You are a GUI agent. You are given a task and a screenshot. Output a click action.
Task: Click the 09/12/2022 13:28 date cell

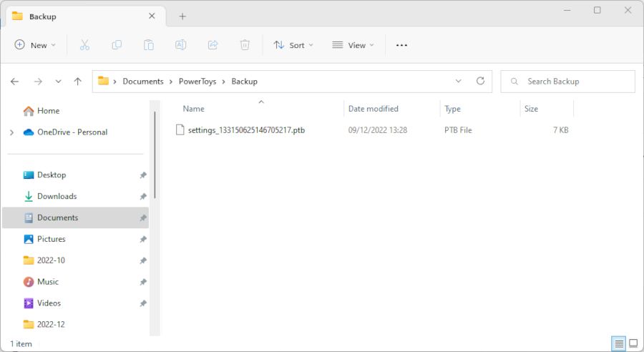[x=377, y=130]
